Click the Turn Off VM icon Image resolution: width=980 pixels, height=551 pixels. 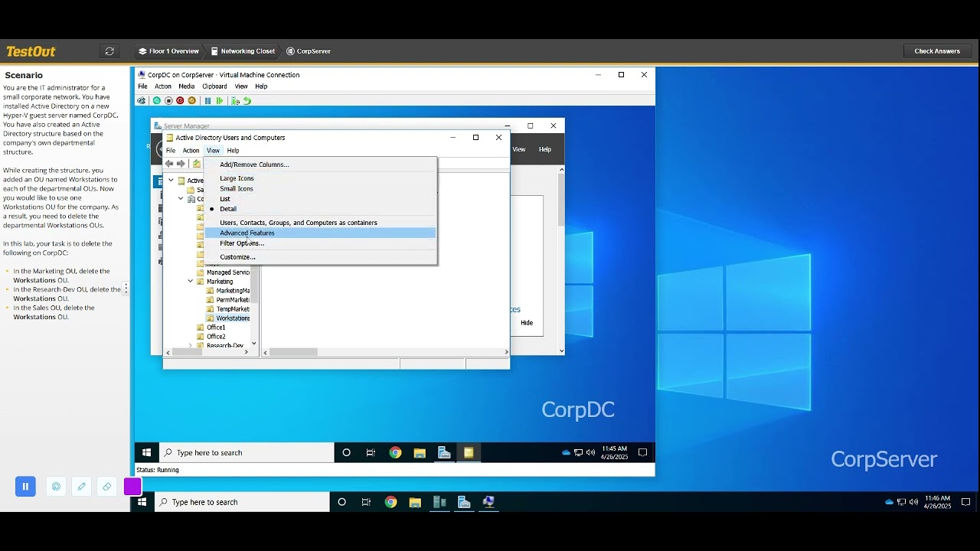coord(168,101)
